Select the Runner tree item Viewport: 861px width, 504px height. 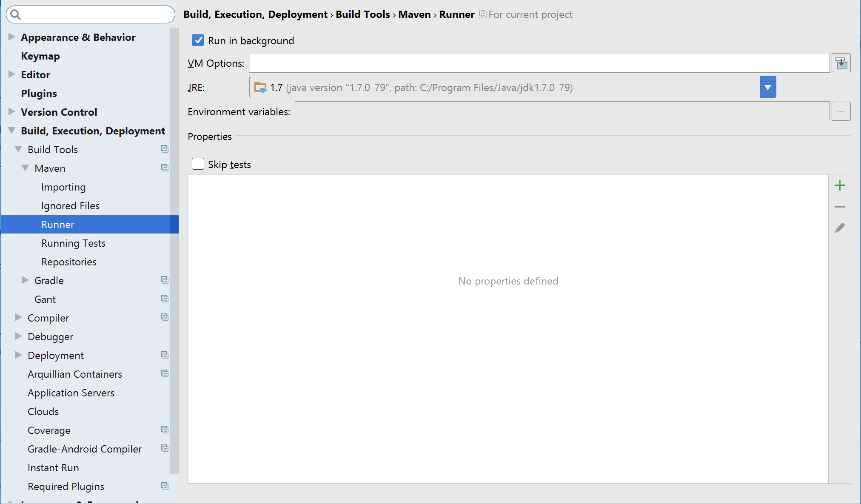pos(89,224)
